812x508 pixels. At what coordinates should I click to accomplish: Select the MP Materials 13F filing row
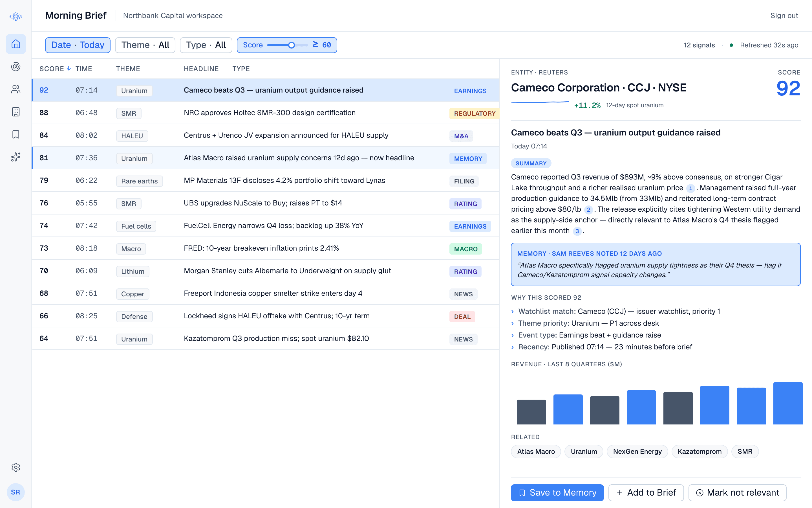265,180
